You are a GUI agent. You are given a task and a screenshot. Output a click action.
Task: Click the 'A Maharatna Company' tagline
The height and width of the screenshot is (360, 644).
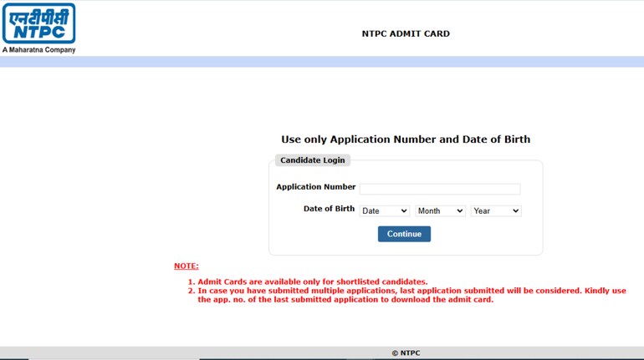(38, 50)
